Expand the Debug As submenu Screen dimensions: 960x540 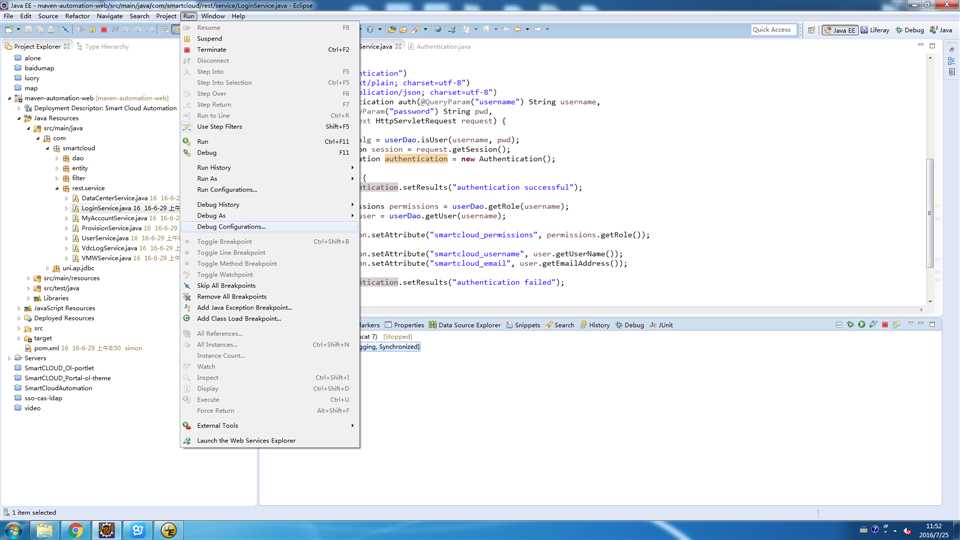pos(270,216)
